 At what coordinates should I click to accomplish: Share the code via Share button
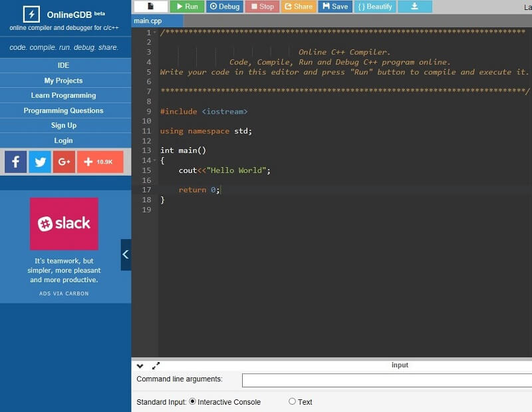(299, 7)
